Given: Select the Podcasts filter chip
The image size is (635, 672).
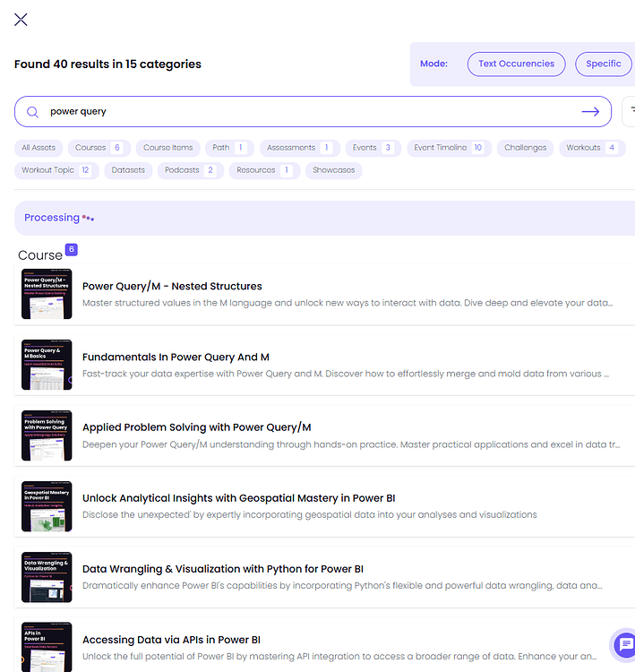Looking at the screenshot, I should (x=190, y=170).
